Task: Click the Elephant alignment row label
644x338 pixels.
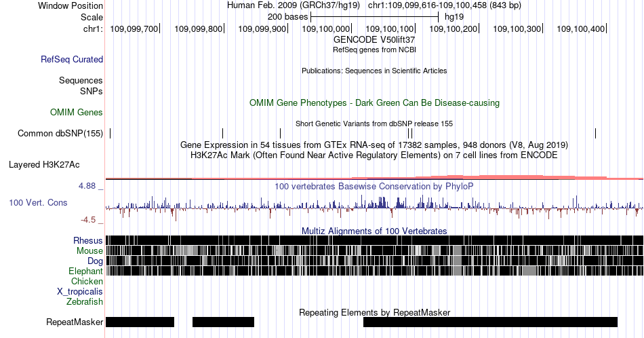Action: coord(86,271)
